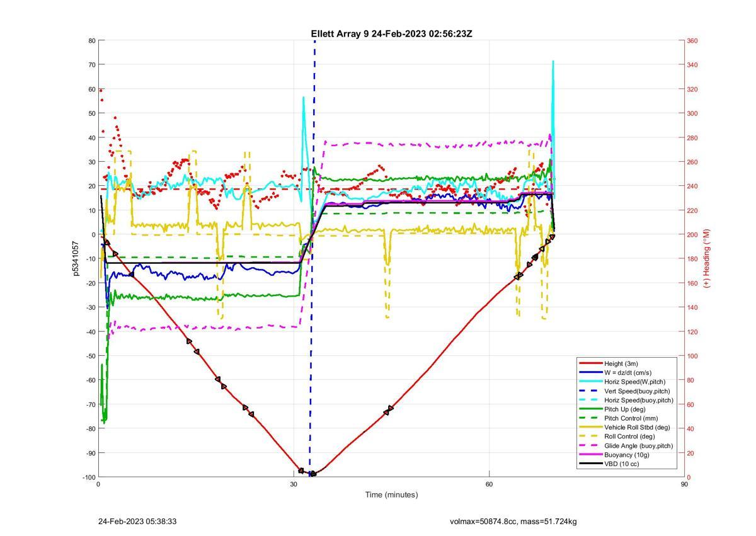
Task: Click the '280' tick on the heading axis
Action: [x=692, y=138]
